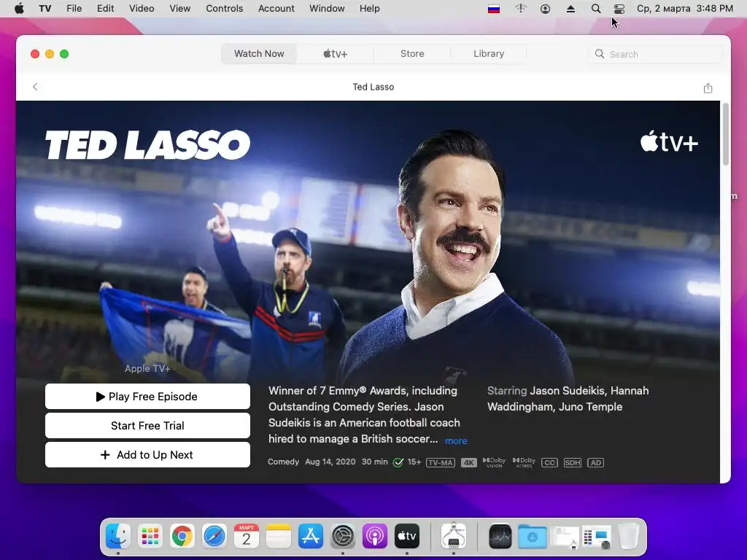Click inside the Search field
Viewport: 747px width, 560px height.
coord(655,54)
